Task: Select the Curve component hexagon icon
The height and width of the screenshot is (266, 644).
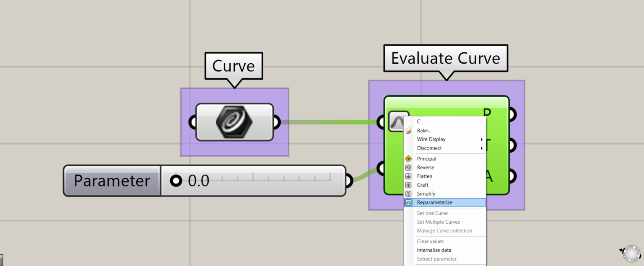Action: [x=234, y=122]
